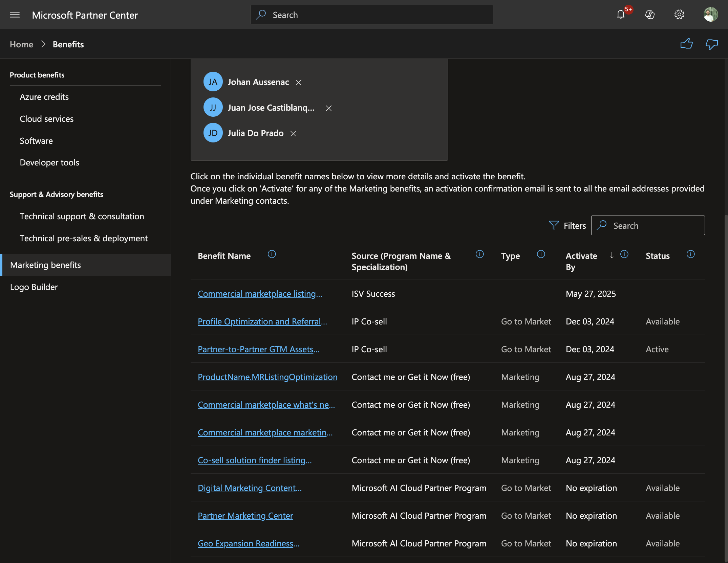This screenshot has height=563, width=728.
Task: Open Developer tools in sidebar
Action: pyautogui.click(x=49, y=162)
